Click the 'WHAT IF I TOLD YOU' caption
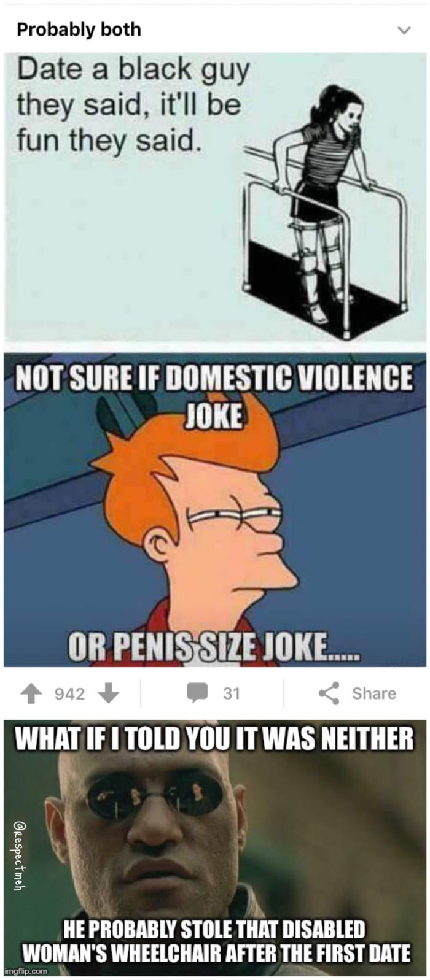This screenshot has width=430, height=980. click(214, 739)
